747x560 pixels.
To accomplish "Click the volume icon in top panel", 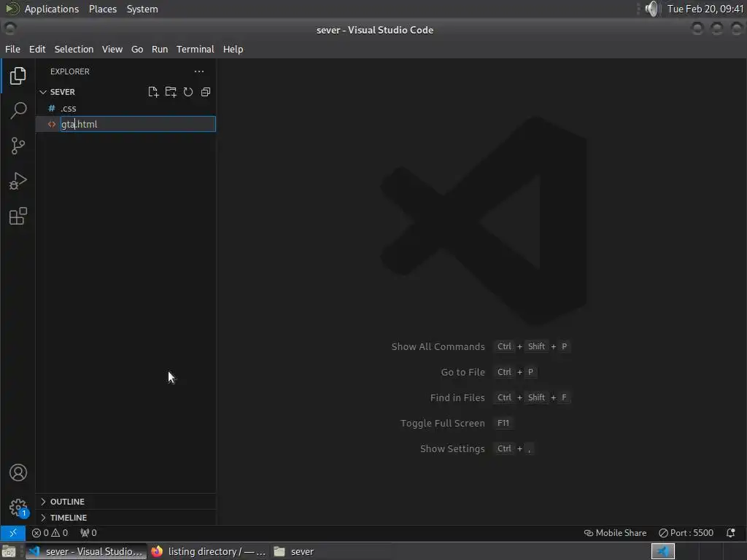I will click(651, 9).
